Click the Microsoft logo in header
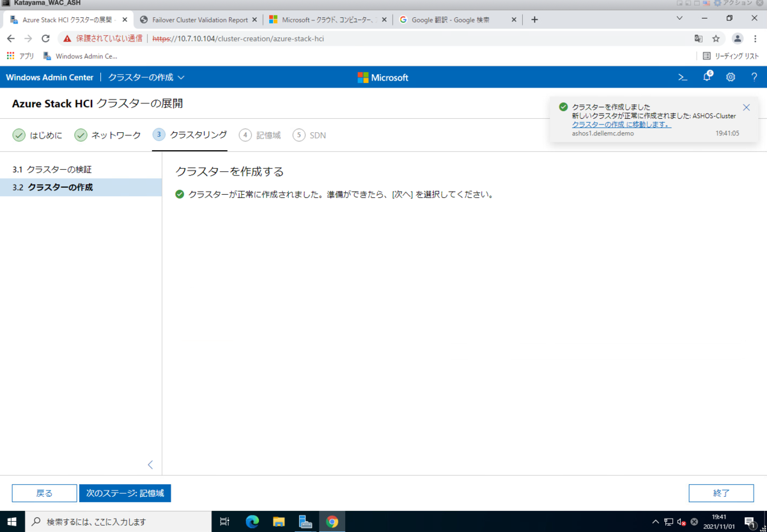 [x=383, y=77]
